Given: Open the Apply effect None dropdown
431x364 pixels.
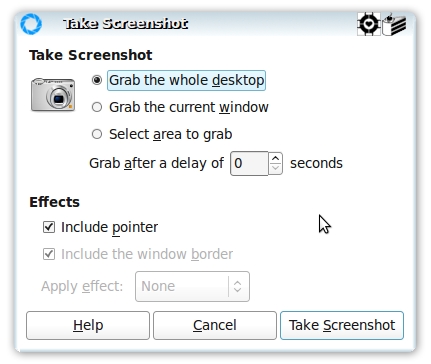Looking at the screenshot, I should click(x=192, y=286).
